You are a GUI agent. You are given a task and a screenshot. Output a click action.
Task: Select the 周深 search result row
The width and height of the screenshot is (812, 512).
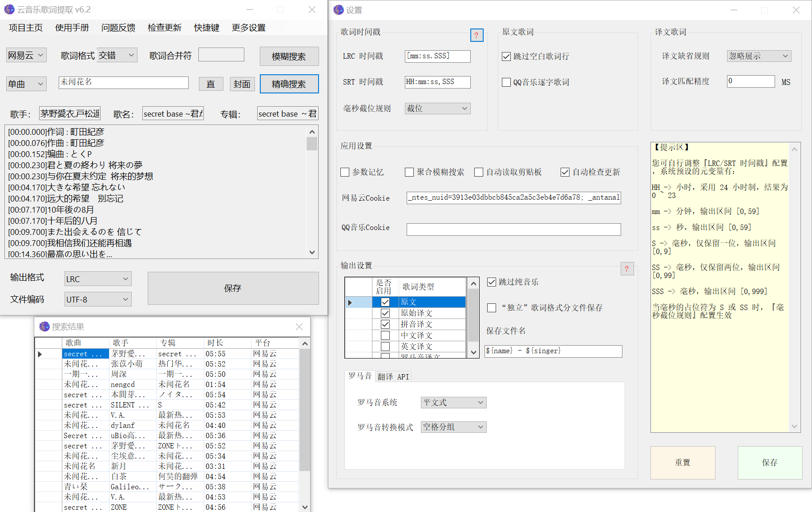pos(167,374)
